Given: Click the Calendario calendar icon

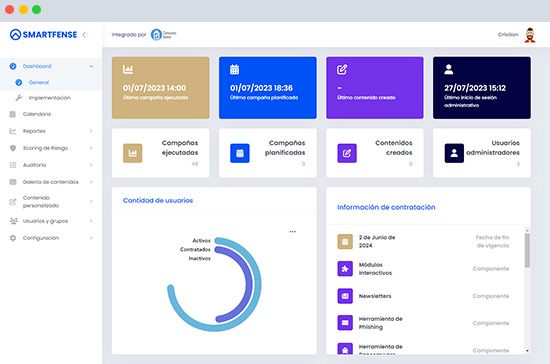Looking at the screenshot, I should click(x=13, y=114).
